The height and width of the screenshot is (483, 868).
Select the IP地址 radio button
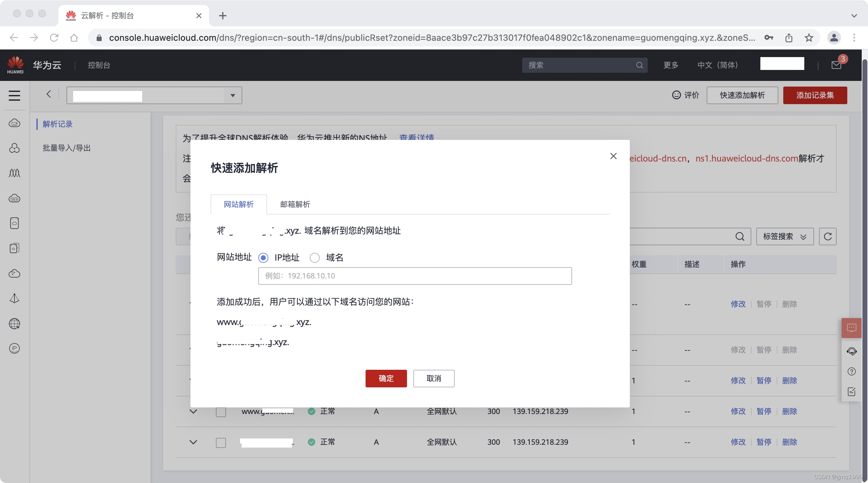click(263, 258)
